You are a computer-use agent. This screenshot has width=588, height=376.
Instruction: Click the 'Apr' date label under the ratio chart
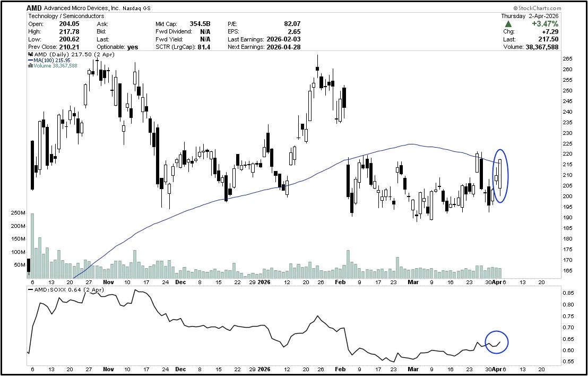[x=497, y=369]
